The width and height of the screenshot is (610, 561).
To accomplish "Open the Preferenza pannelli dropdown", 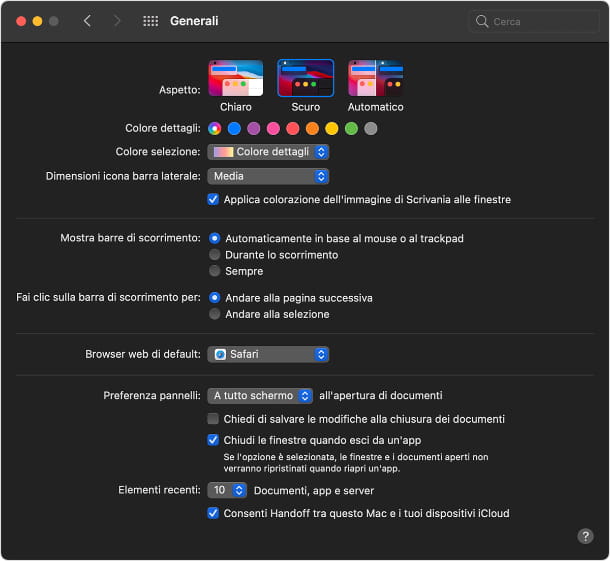I will click(x=260, y=396).
